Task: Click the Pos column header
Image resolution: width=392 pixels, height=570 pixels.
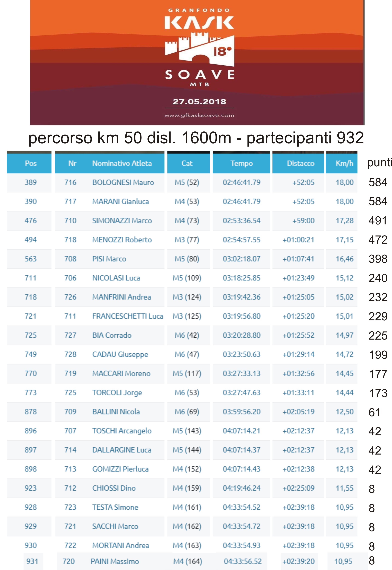Action: tap(31, 163)
